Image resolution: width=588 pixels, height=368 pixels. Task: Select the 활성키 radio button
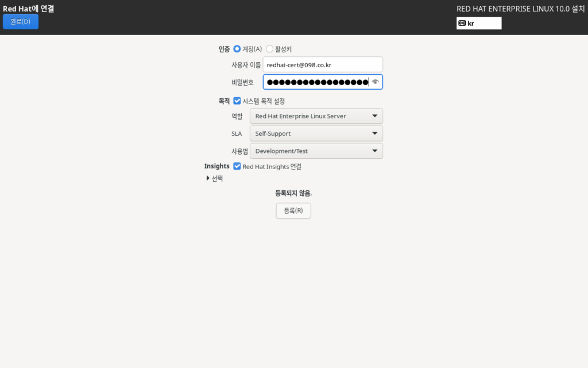[x=270, y=49]
